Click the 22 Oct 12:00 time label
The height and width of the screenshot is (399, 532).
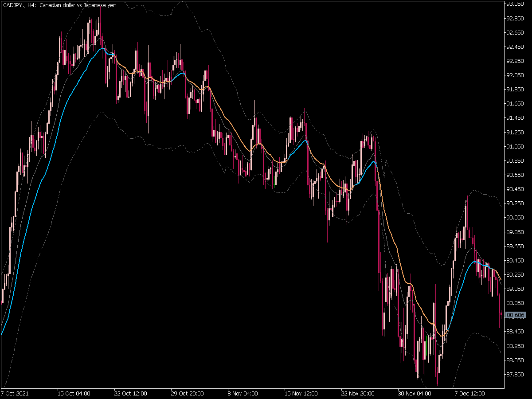pyautogui.click(x=131, y=393)
